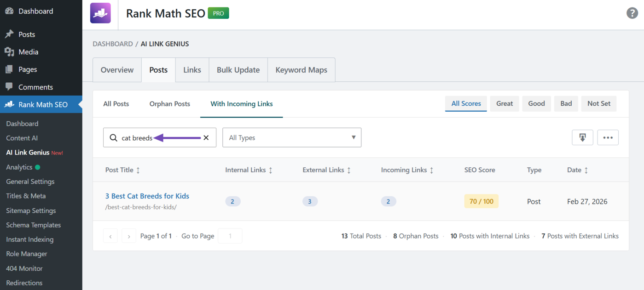Image resolution: width=644 pixels, height=290 pixels.
Task: Click the Internal Links count badge 2
Action: [x=233, y=201]
